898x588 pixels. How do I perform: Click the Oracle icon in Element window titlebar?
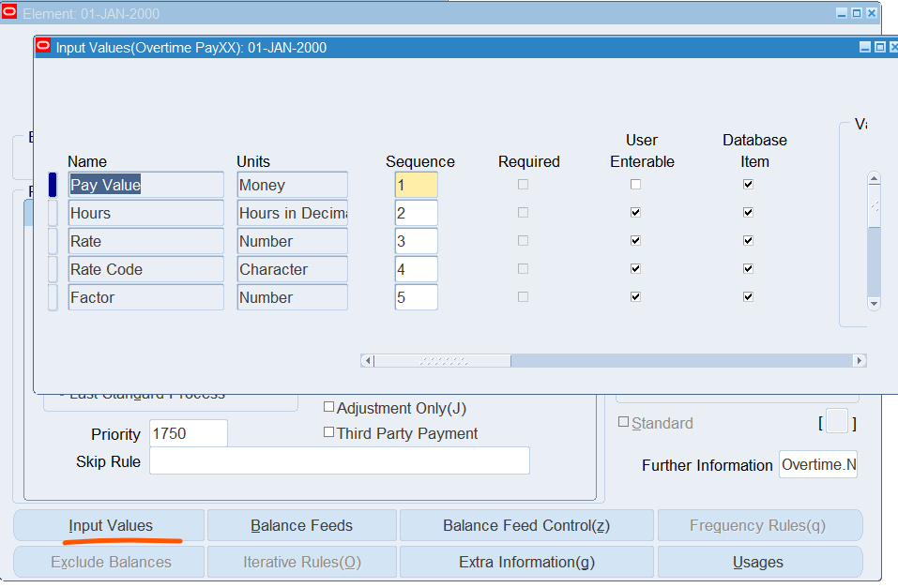click(x=10, y=13)
